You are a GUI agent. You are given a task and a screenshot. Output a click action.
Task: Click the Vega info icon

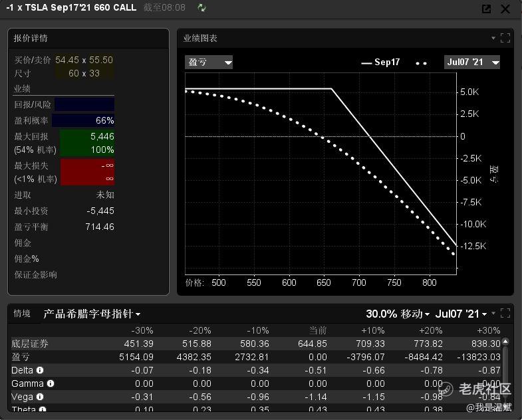[x=40, y=397]
